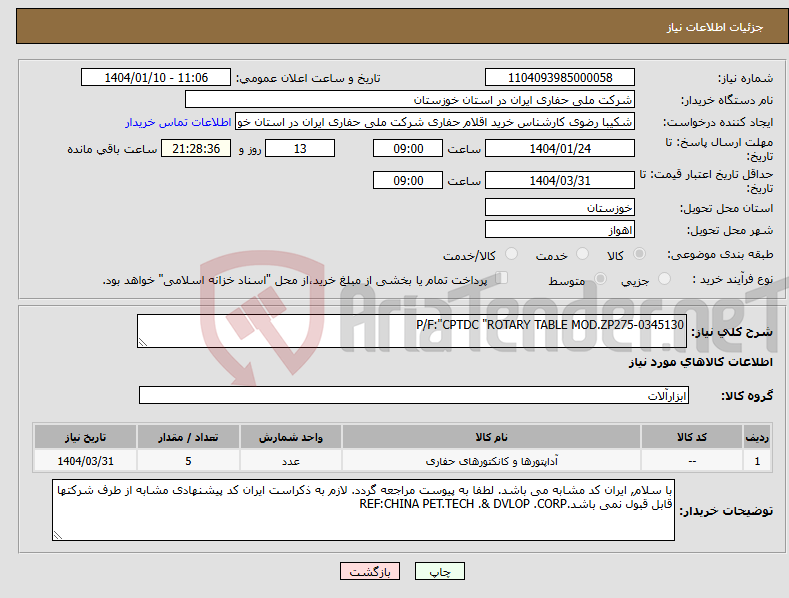Toggle the اسناد خزانه اسلامی payment checkbox
Viewport: 789px width, 598px height.
tap(501, 278)
